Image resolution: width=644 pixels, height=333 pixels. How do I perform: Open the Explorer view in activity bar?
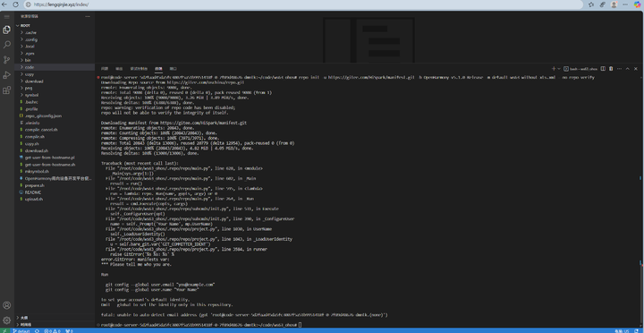point(6,30)
